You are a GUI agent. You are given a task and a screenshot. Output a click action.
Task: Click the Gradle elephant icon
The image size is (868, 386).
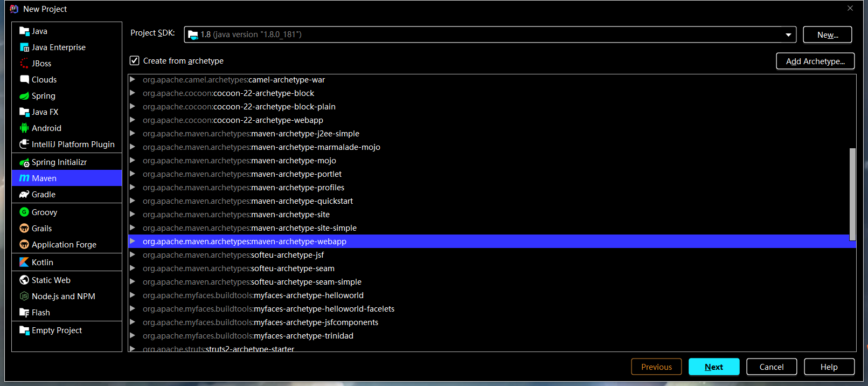pos(24,195)
